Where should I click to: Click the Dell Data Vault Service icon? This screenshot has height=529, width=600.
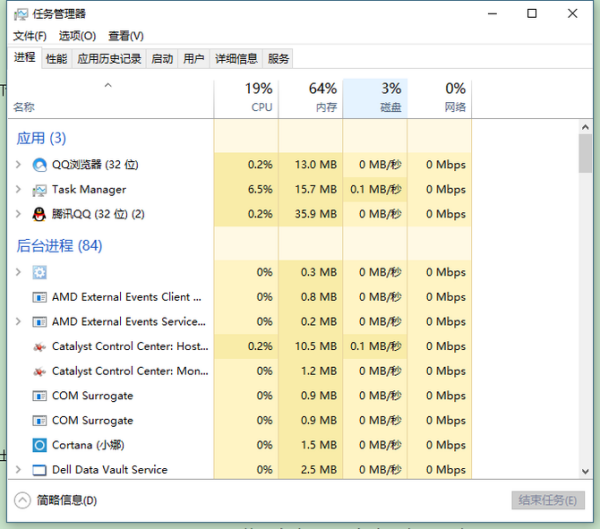click(x=40, y=470)
